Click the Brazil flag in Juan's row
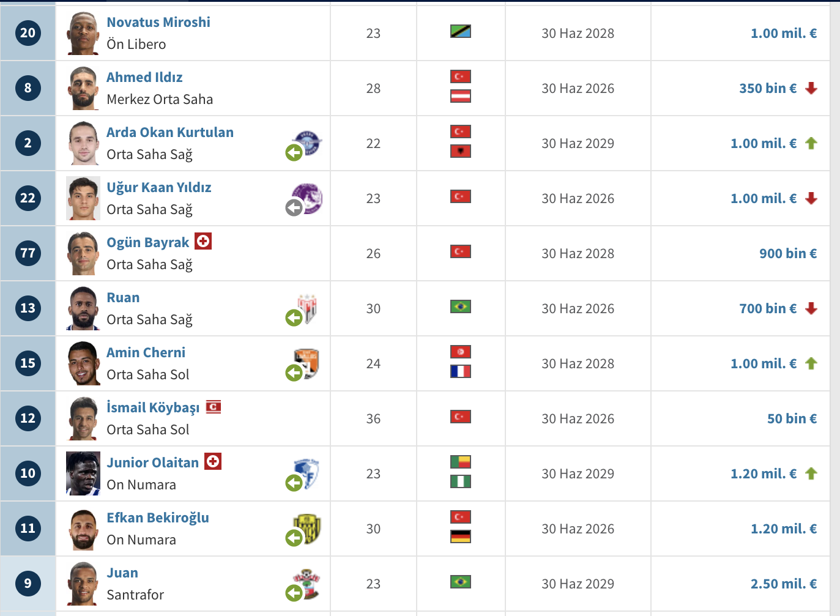The height and width of the screenshot is (616, 840). tap(460, 582)
